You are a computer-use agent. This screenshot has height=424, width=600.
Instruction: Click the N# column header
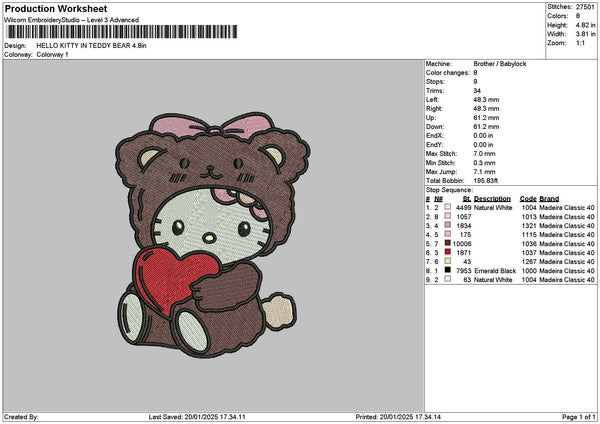(439, 199)
